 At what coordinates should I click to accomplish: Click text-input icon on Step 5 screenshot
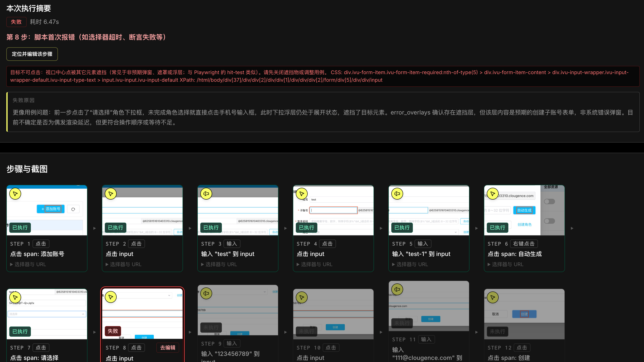coord(397,194)
